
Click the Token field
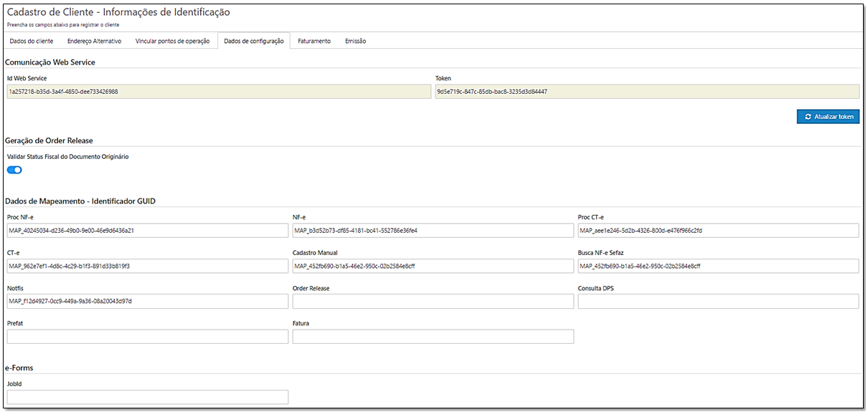point(646,92)
